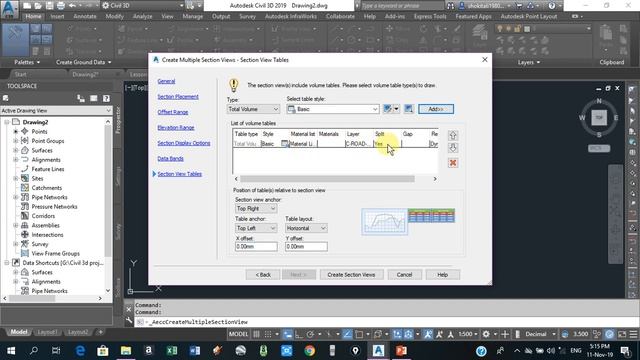Click the Autodesk application menu logo
This screenshot has height=360, width=640.
9,8
